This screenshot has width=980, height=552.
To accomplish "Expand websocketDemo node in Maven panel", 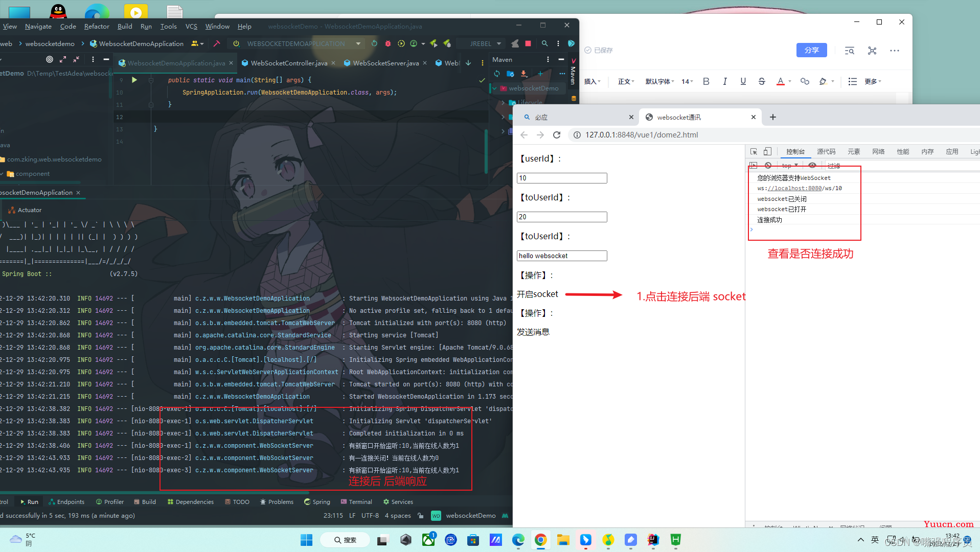I will [494, 88].
